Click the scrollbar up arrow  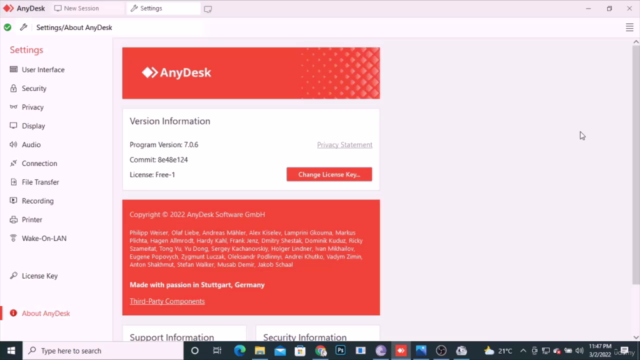(636, 42)
